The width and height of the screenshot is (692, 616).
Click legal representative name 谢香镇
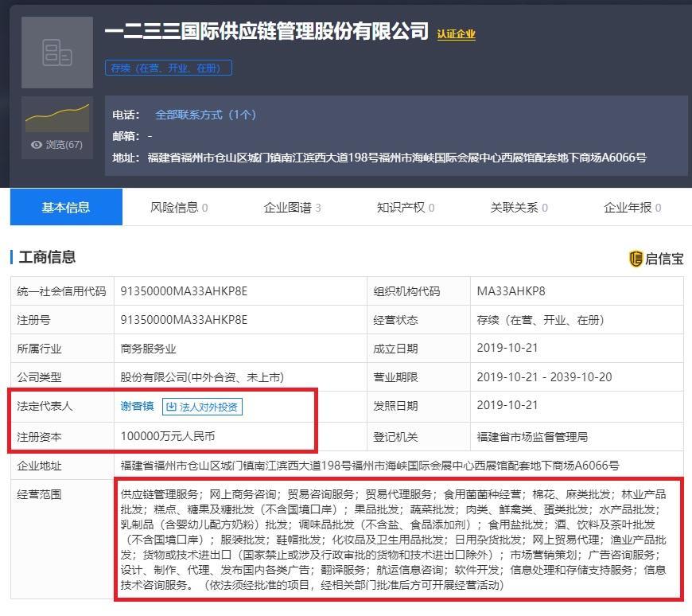click(138, 406)
